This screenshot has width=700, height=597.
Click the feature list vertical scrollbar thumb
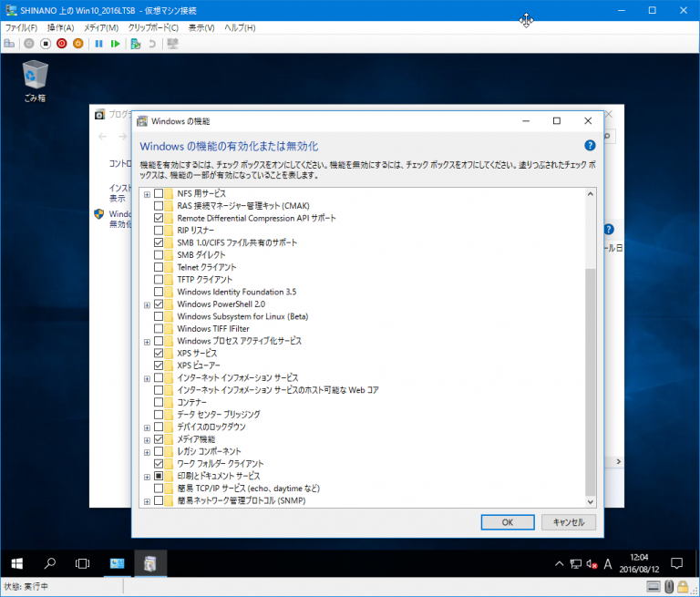pos(591,382)
